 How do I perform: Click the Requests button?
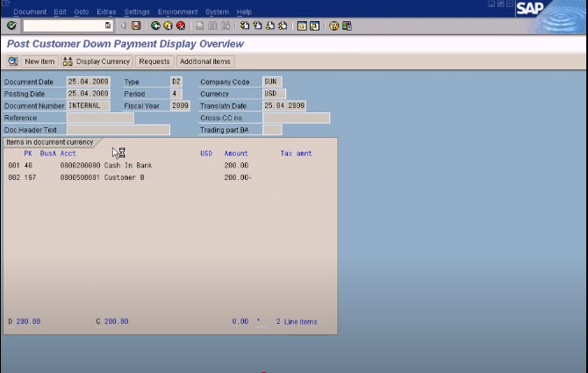[x=154, y=61]
